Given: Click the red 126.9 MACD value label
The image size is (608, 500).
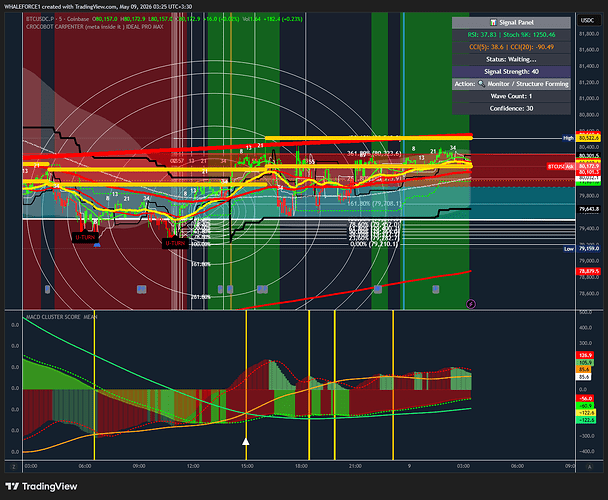Looking at the screenshot, I should 585,355.
